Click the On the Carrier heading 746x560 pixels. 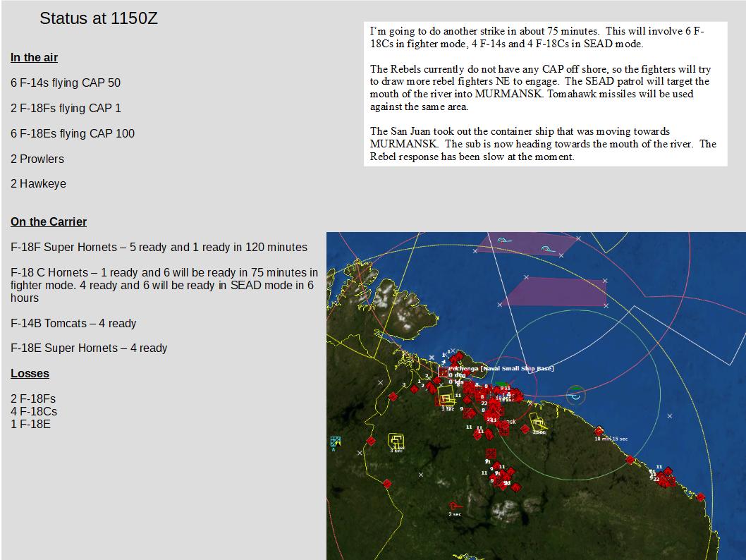point(49,221)
